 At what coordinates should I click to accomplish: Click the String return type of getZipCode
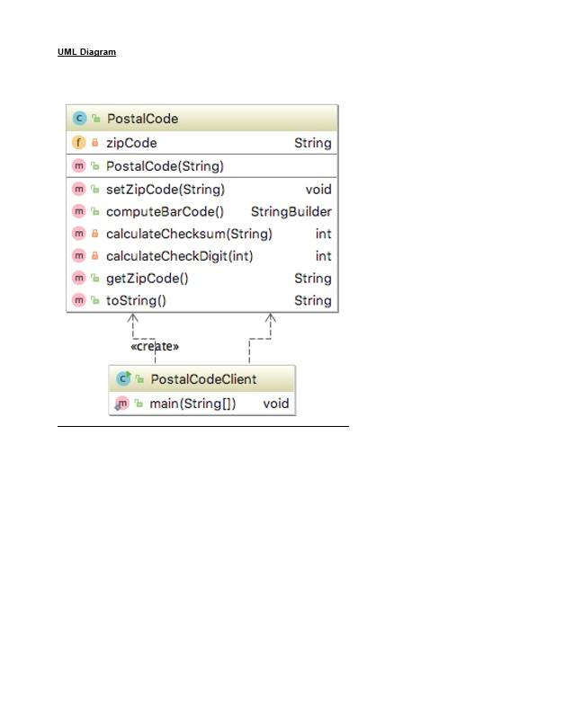313,279
